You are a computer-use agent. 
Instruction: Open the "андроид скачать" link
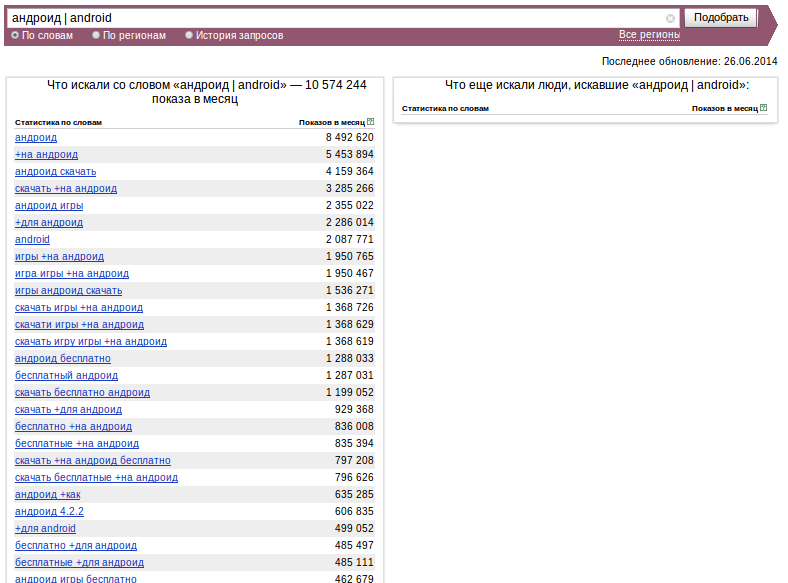click(55, 171)
